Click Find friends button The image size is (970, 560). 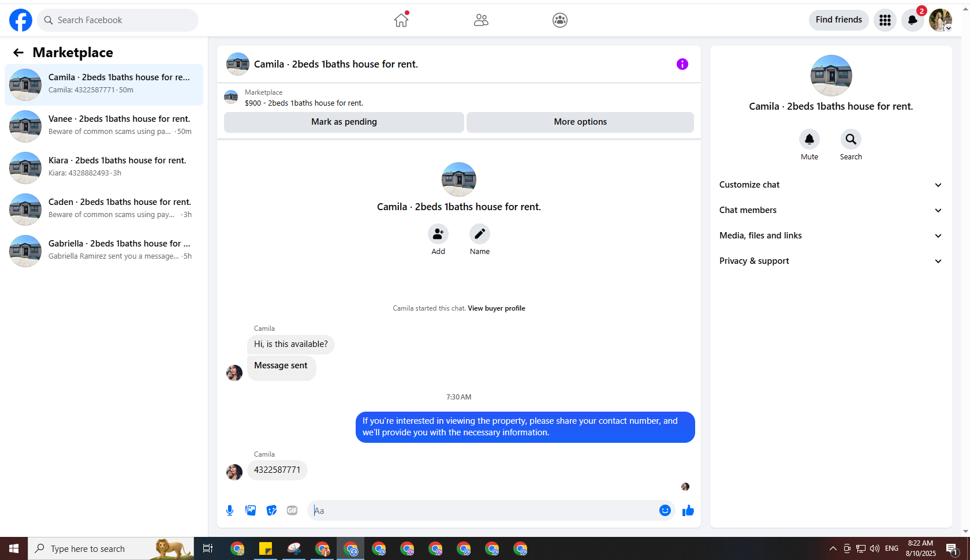(839, 20)
